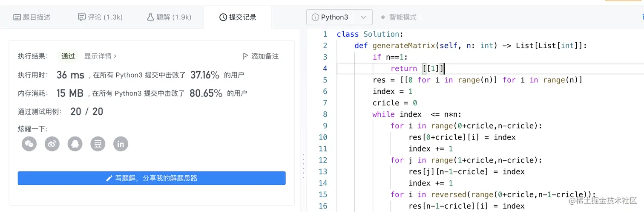Open the Python3 language dropdown
The image size is (644, 212).
tap(339, 17)
